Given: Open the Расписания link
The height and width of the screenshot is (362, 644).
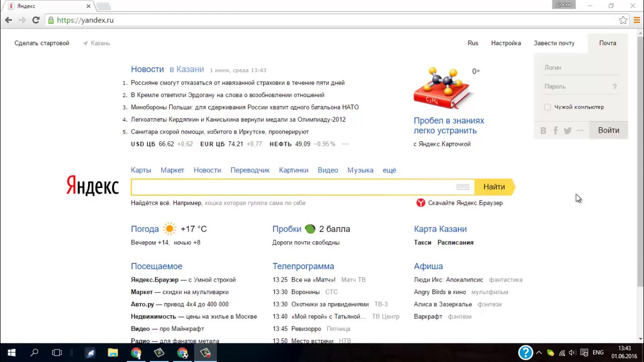Looking at the screenshot, I should tap(455, 242).
